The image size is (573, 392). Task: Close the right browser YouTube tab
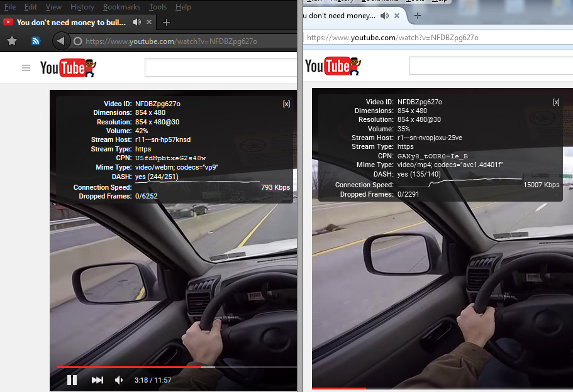point(397,16)
